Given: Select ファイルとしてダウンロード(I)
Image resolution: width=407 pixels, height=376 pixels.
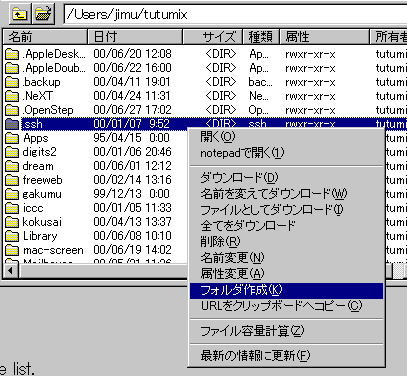Looking at the screenshot, I should pos(286,210).
